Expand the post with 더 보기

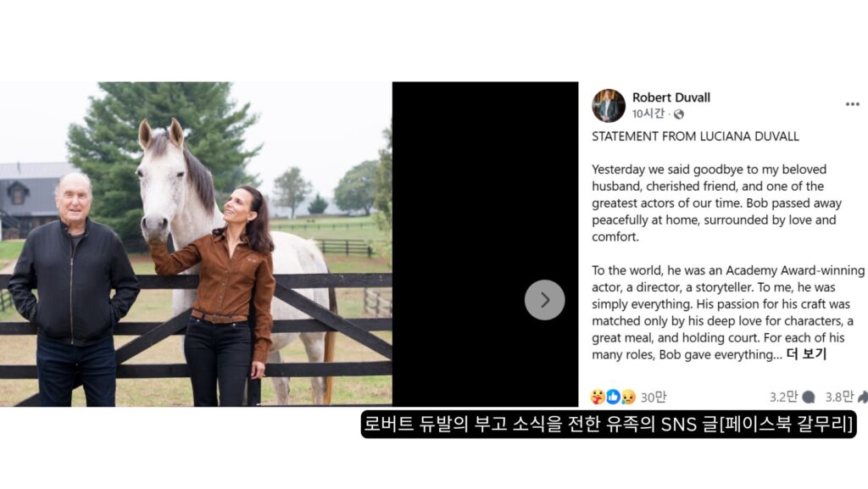click(x=806, y=354)
